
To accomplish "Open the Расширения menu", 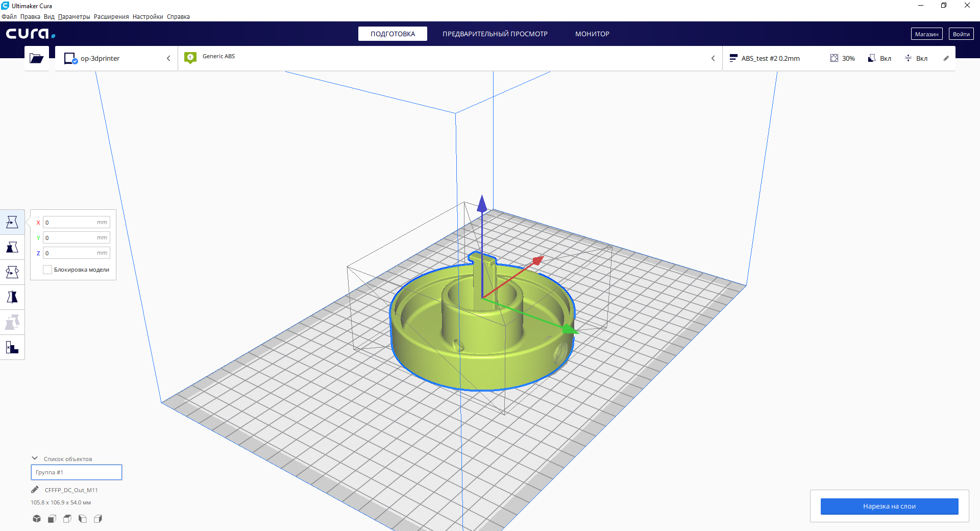I will click(x=111, y=17).
